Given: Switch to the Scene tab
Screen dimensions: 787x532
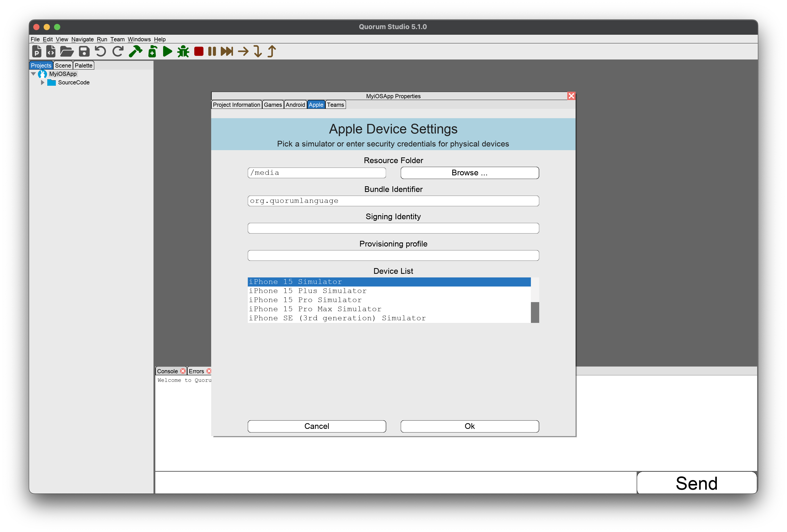Looking at the screenshot, I should (x=63, y=66).
